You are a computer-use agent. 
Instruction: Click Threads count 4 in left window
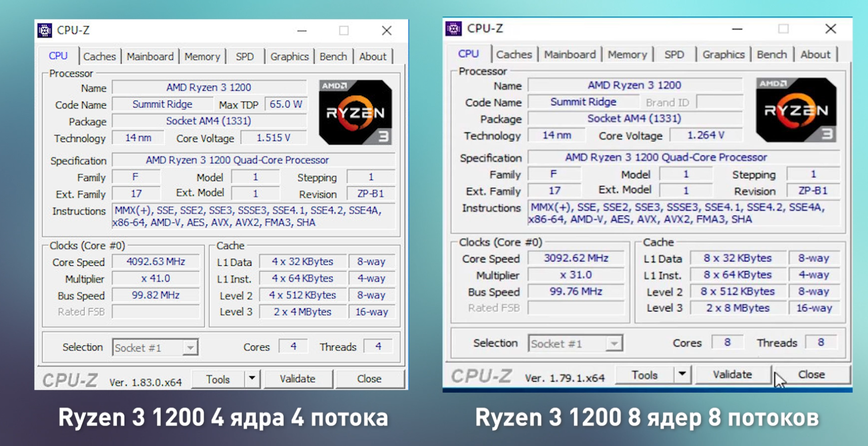(378, 346)
